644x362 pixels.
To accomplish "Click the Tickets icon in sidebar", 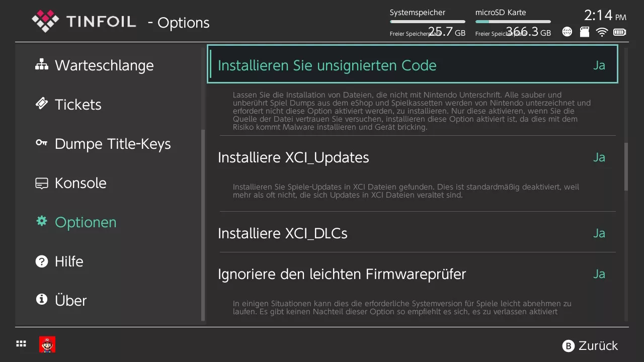I will click(x=41, y=104).
